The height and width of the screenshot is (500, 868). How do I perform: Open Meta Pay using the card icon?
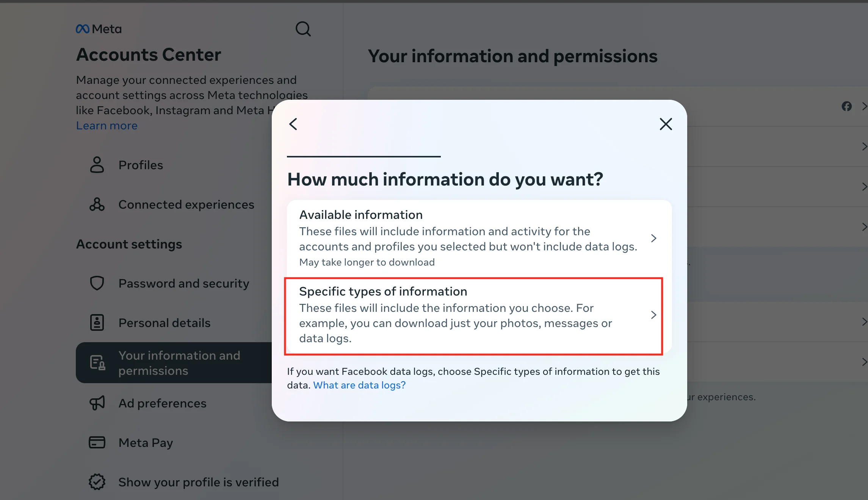(x=97, y=442)
